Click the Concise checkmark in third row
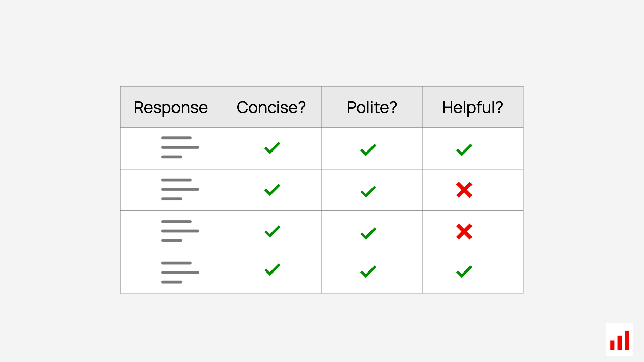Screen dimensions: 644x362 click(272, 231)
